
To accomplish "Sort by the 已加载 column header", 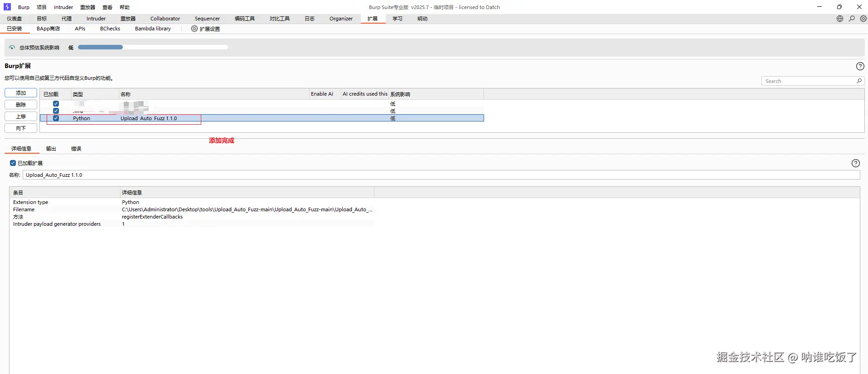I will tap(55, 94).
